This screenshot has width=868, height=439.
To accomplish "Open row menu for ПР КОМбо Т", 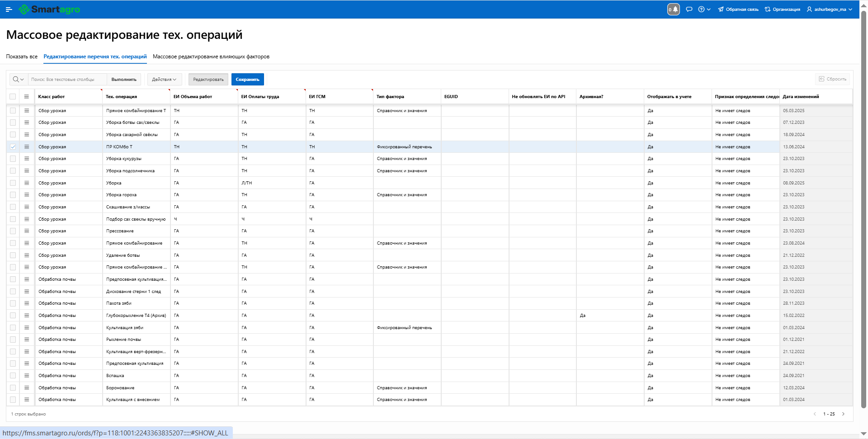I will click(27, 147).
